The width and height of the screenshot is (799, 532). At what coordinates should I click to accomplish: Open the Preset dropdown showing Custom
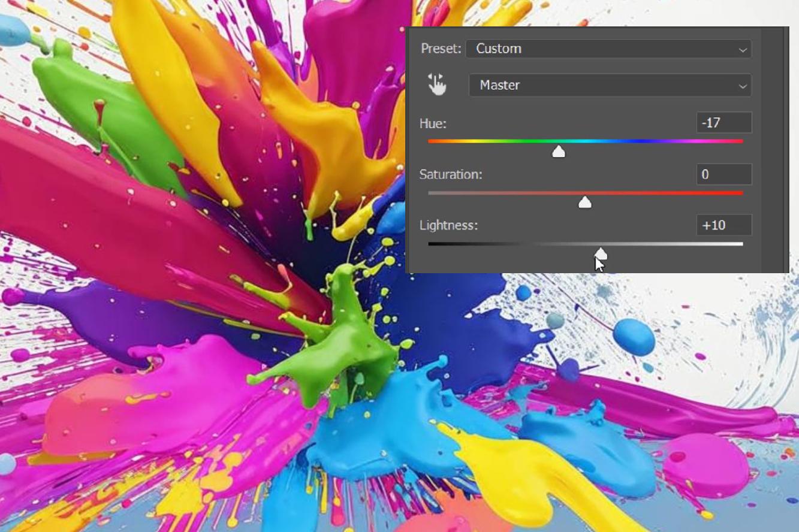(x=608, y=49)
